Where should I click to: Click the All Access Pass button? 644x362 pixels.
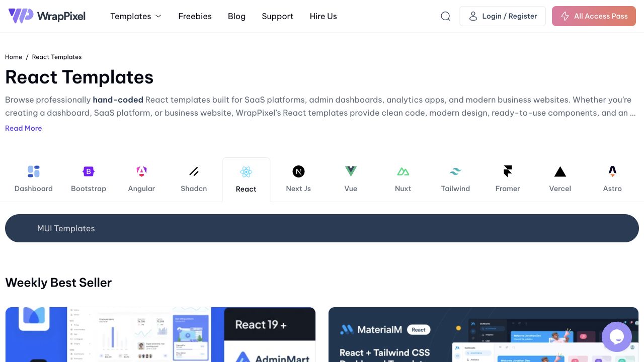pyautogui.click(x=594, y=16)
